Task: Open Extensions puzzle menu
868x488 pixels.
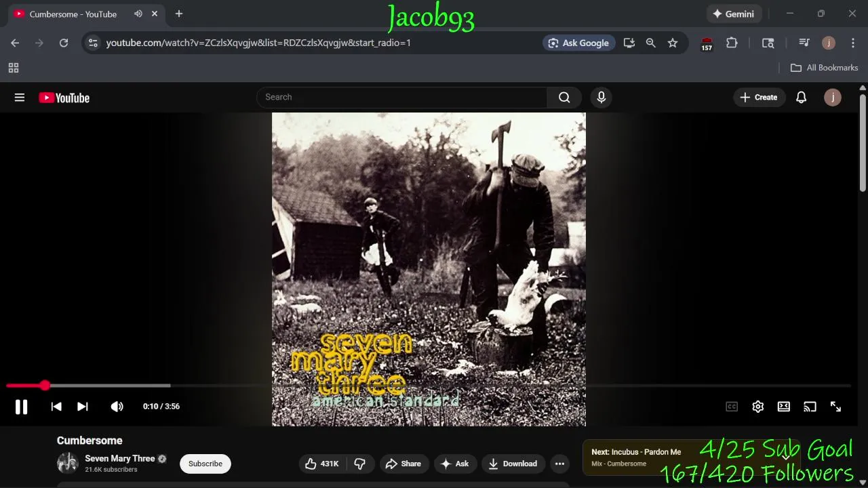Action: 732,43
